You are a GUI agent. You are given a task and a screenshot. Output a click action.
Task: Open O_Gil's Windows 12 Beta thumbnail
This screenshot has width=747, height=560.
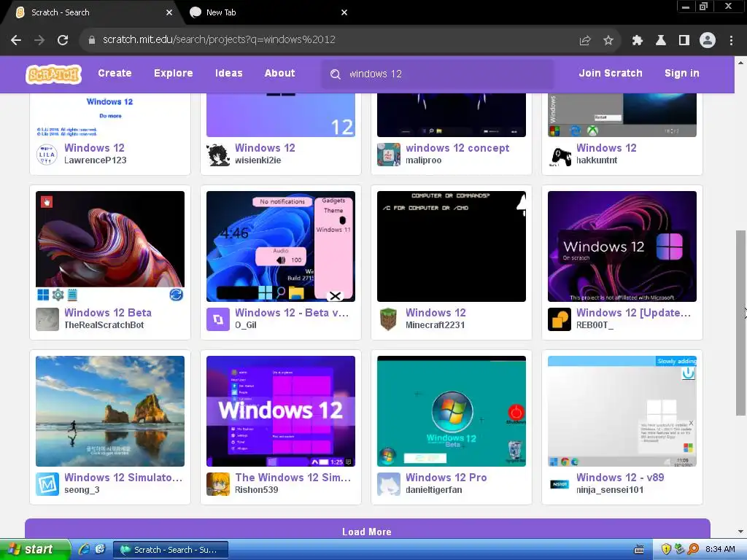(281, 246)
